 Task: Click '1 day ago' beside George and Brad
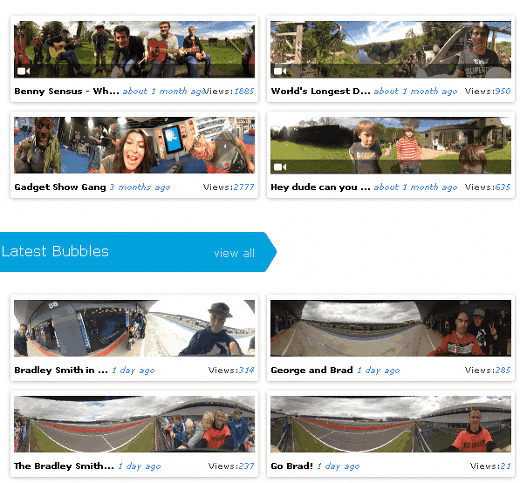[379, 370]
